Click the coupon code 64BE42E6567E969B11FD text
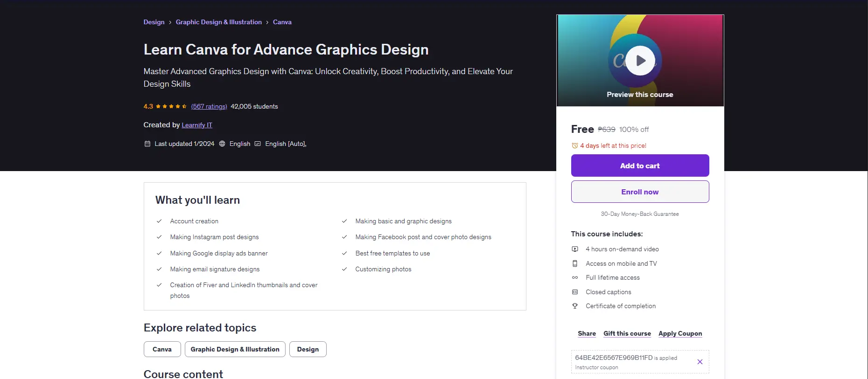 (614, 358)
